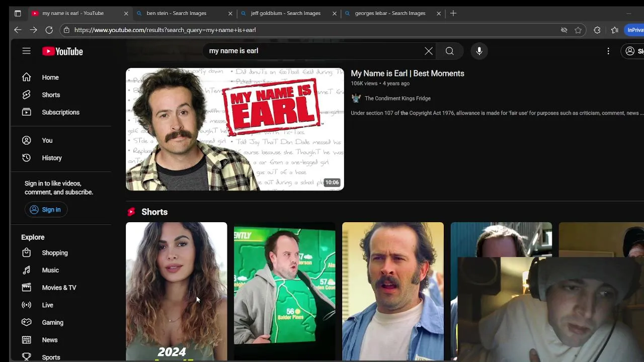The image size is (644, 362).
Task: Click the magnifier search button
Action: (450, 51)
